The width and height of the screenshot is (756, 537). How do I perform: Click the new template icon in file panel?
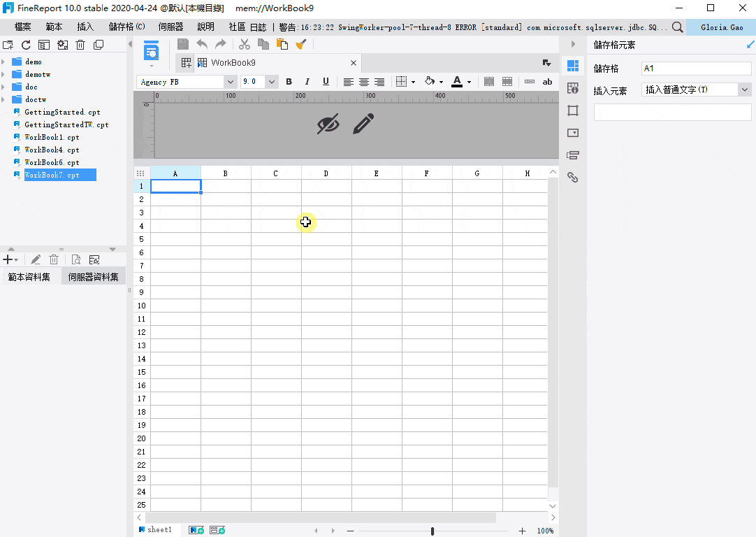pyautogui.click(x=8, y=45)
